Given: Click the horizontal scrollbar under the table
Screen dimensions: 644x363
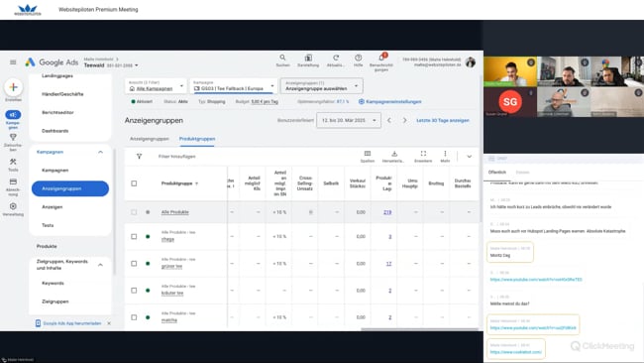Looking at the screenshot, I should click(x=419, y=329).
